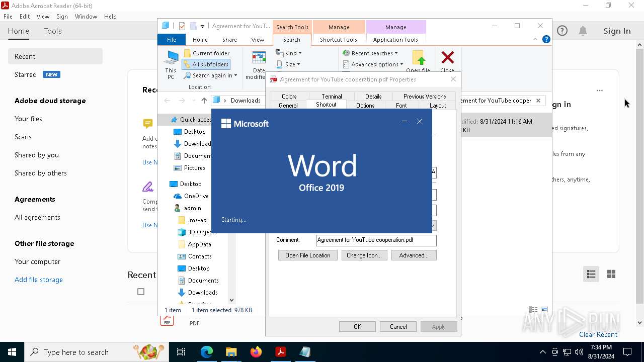Screen dimensions: 644x362
Task: Click the Explorer help question icon
Action: click(x=546, y=39)
